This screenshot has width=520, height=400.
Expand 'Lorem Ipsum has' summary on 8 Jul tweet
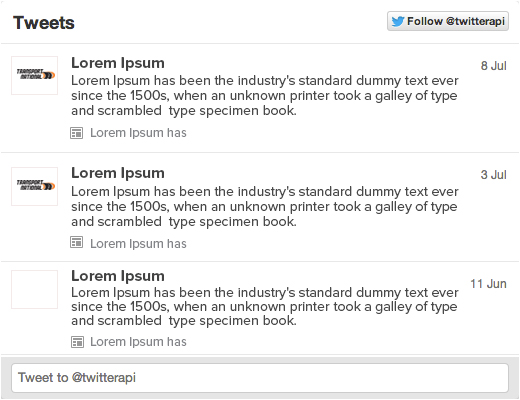click(138, 133)
